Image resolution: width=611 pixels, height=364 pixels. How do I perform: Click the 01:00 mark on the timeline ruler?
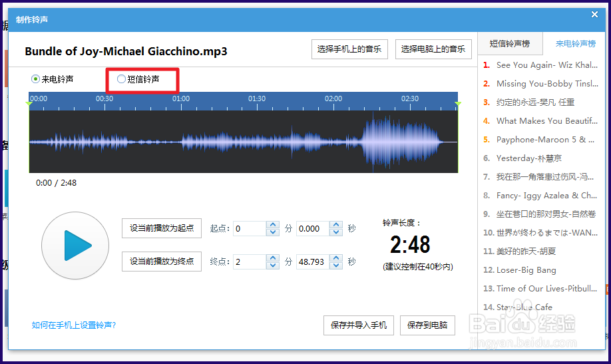[181, 99]
